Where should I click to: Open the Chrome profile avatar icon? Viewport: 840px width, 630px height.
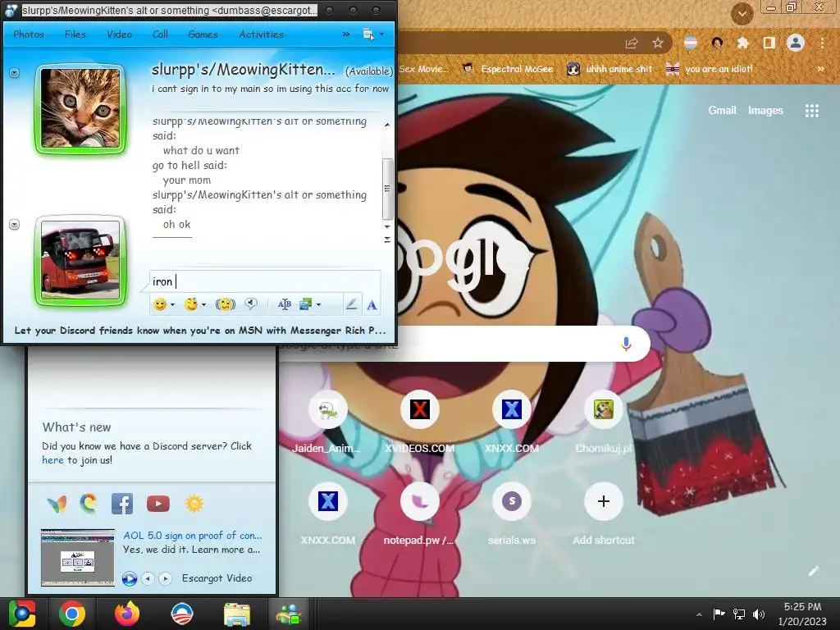click(x=796, y=43)
